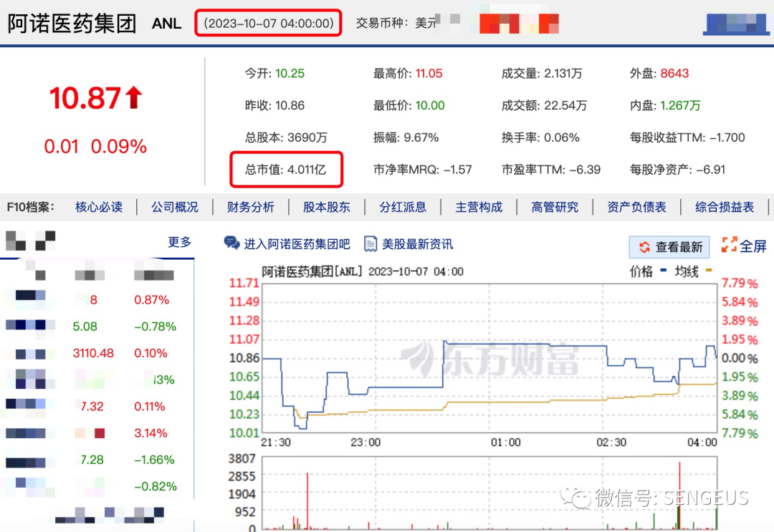The height and width of the screenshot is (532, 774).
Task: Click the 换手率 0.06% field
Action: click(540, 137)
